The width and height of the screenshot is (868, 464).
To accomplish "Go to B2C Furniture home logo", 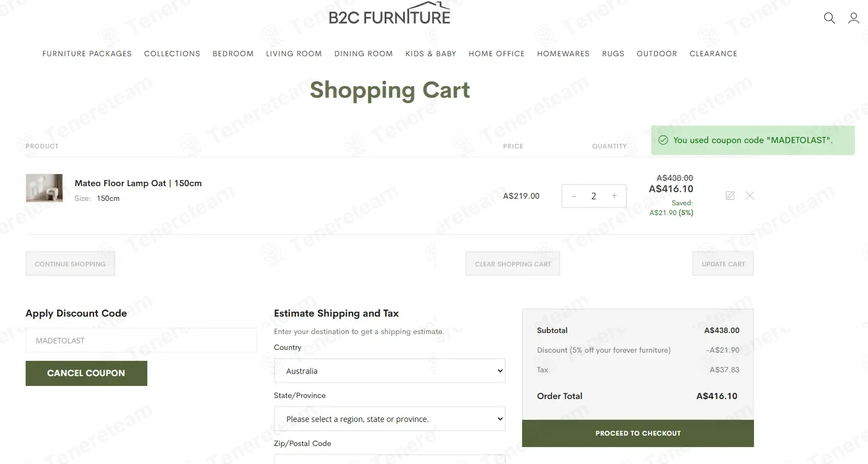I will (390, 14).
